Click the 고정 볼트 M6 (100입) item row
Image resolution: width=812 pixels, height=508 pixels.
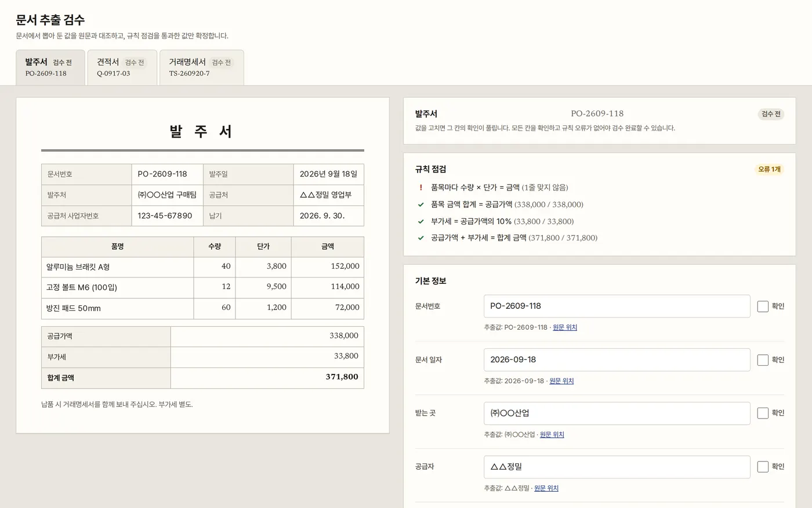pyautogui.click(x=202, y=287)
